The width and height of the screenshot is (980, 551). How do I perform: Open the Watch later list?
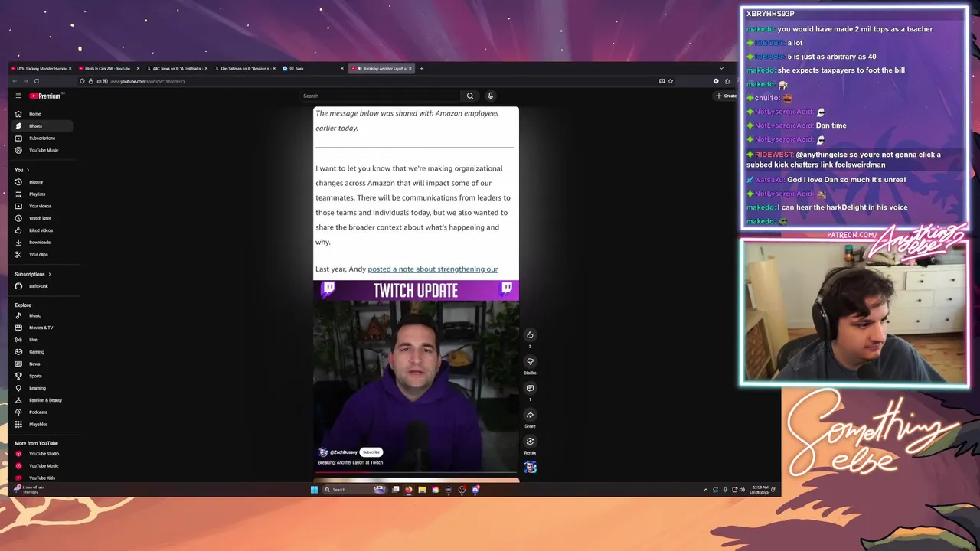tap(42, 218)
